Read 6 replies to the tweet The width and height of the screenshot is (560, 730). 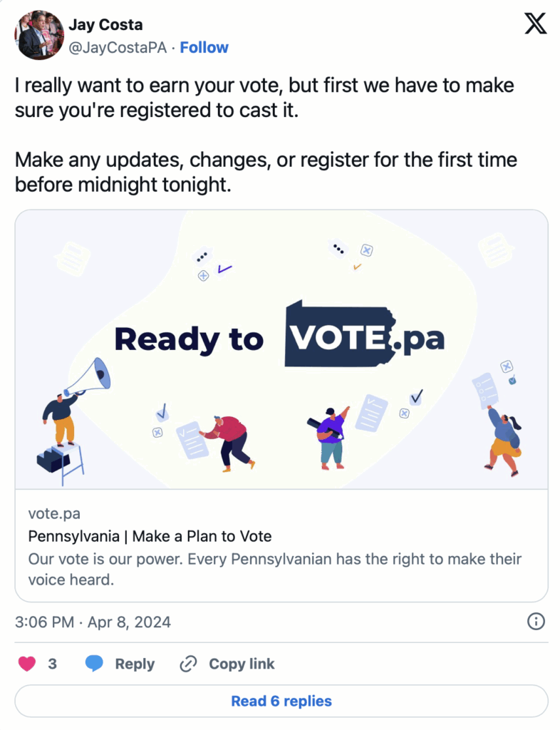tap(281, 701)
